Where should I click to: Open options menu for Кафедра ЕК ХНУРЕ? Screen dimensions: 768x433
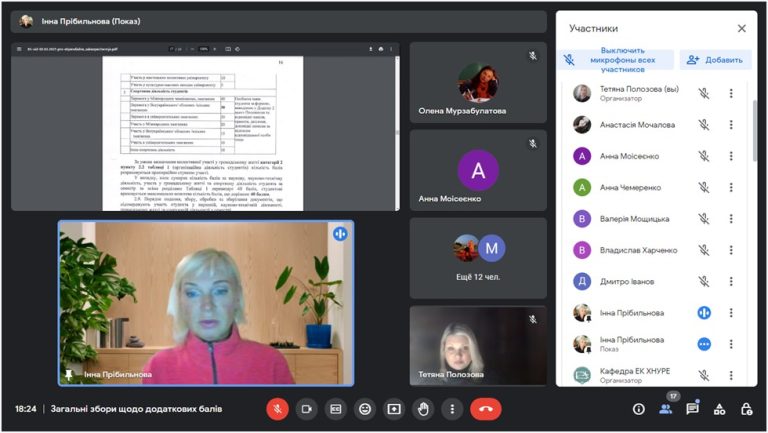click(x=731, y=376)
